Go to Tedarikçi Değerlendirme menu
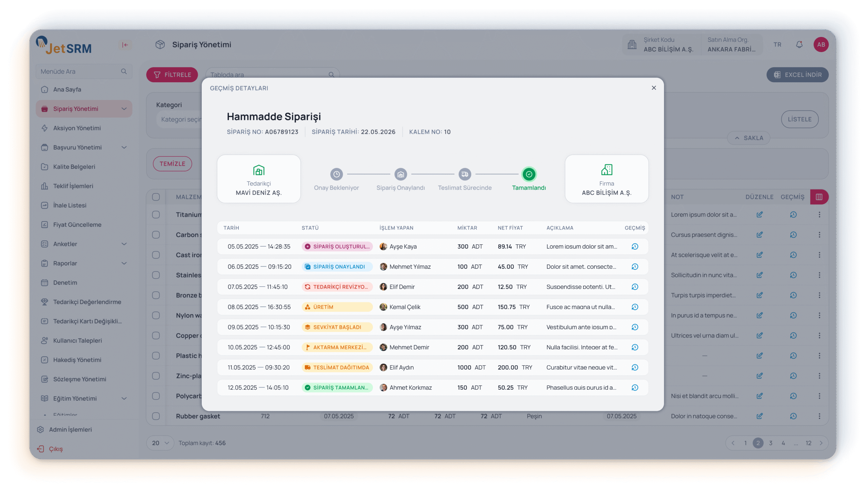Image resolution: width=868 pixels, height=491 pixels. (x=87, y=302)
